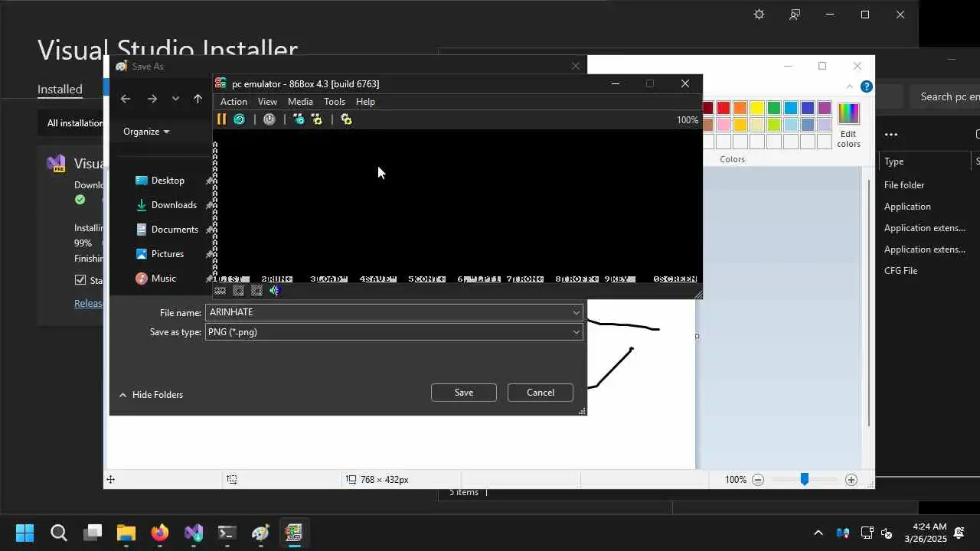This screenshot has height=551, width=980.
Task: Zoom in using Paint plus button
Action: click(x=851, y=480)
